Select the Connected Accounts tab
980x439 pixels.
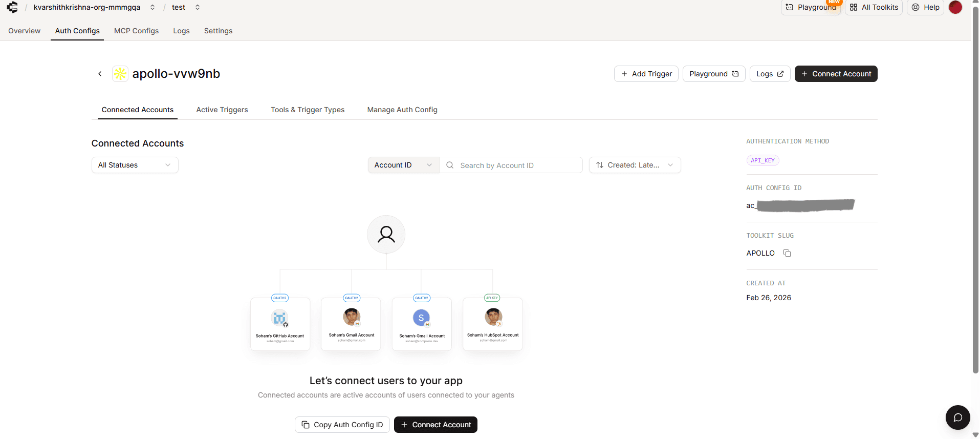pyautogui.click(x=138, y=110)
